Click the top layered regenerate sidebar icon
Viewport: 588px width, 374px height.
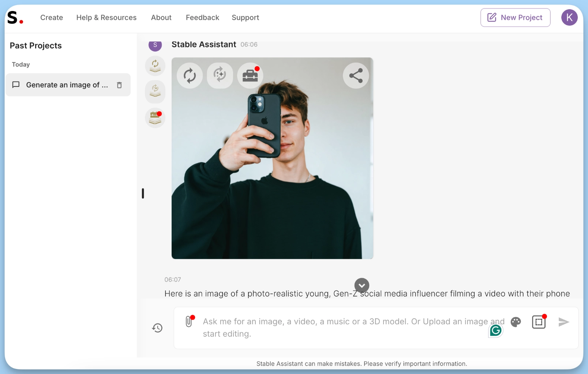pyautogui.click(x=155, y=66)
